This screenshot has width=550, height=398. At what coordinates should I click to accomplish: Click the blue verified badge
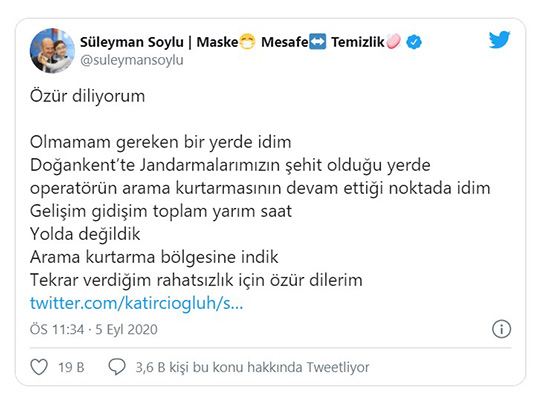pyautogui.click(x=414, y=42)
